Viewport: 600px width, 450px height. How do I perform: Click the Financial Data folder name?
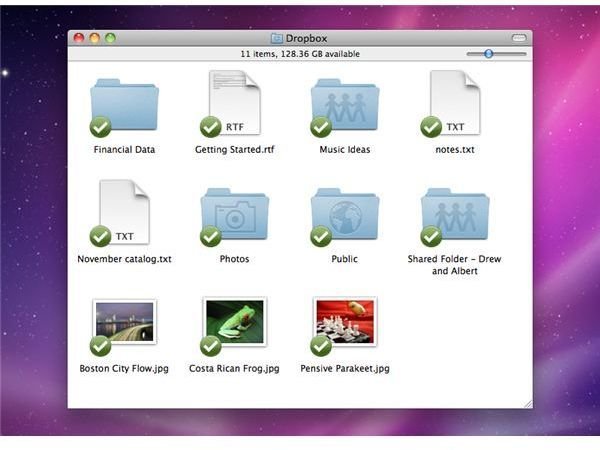coord(124,150)
